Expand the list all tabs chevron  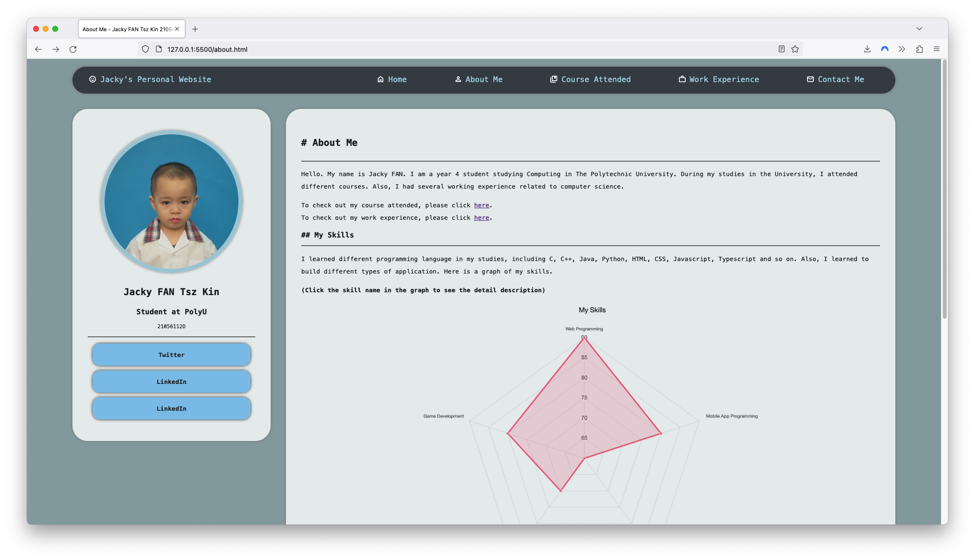919,29
